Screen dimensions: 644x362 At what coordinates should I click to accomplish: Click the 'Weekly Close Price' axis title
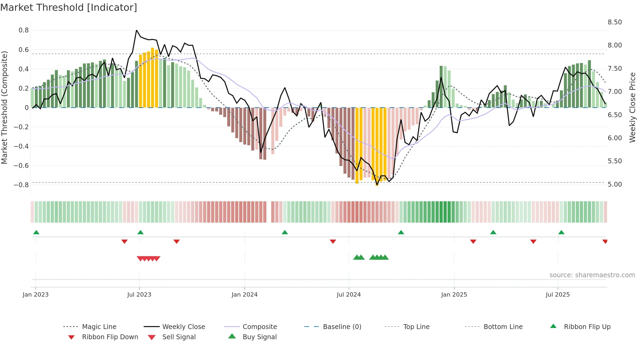(632, 108)
